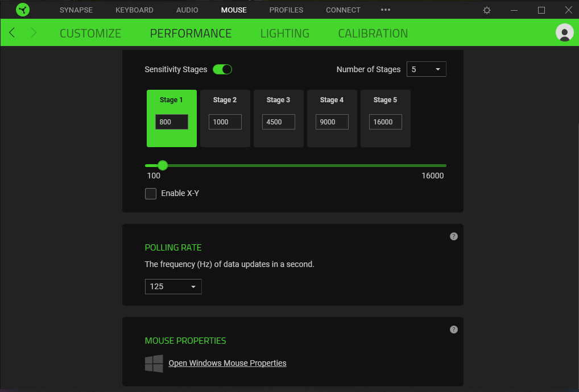
Task: Open the Polling Rate 125 dropdown
Action: click(x=173, y=287)
